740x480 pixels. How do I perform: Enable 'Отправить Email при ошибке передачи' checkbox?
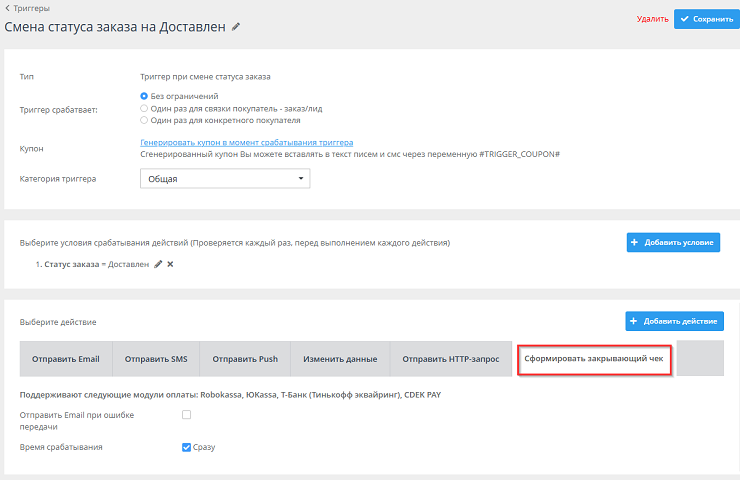186,415
